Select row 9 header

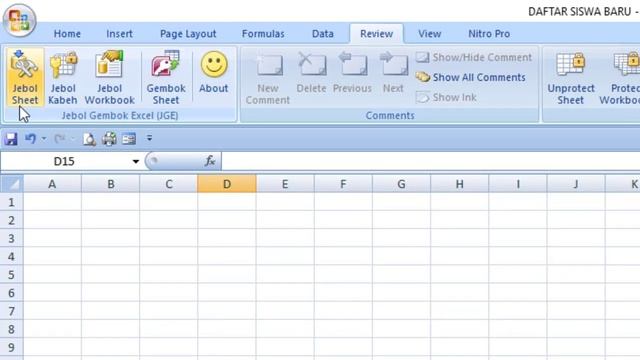coord(11,347)
